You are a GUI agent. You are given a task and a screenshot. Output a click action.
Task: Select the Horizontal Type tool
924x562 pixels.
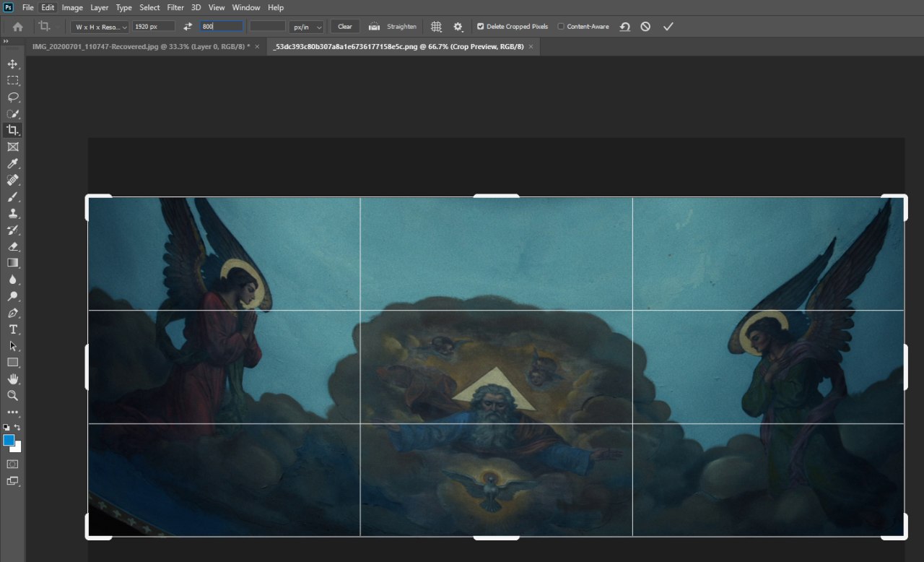coord(12,329)
